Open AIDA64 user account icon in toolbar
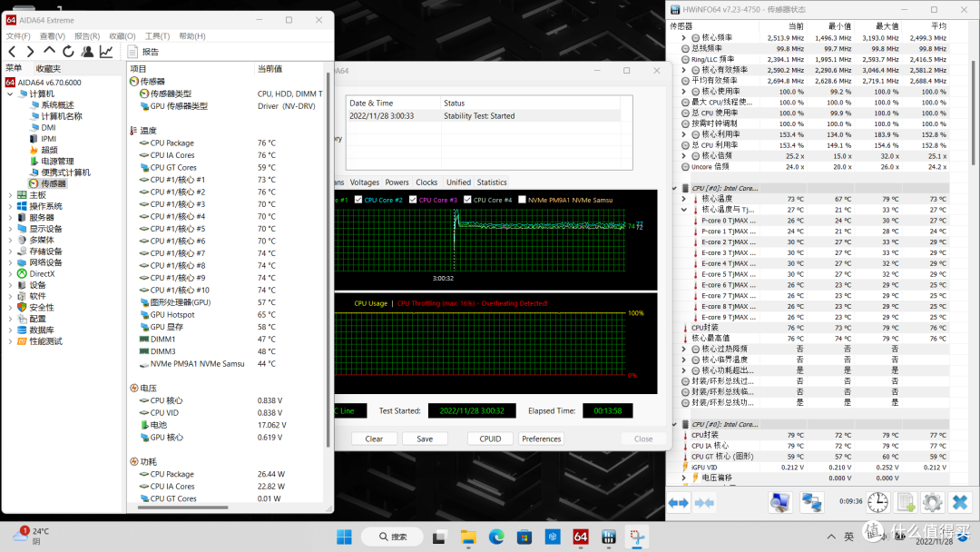Image resolution: width=980 pixels, height=552 pixels. tap(87, 51)
